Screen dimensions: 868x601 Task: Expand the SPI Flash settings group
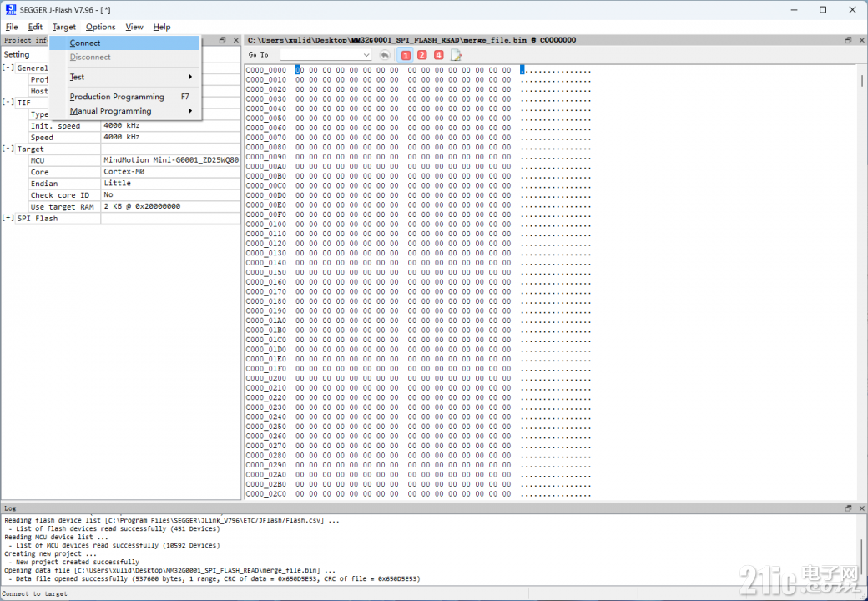8,218
